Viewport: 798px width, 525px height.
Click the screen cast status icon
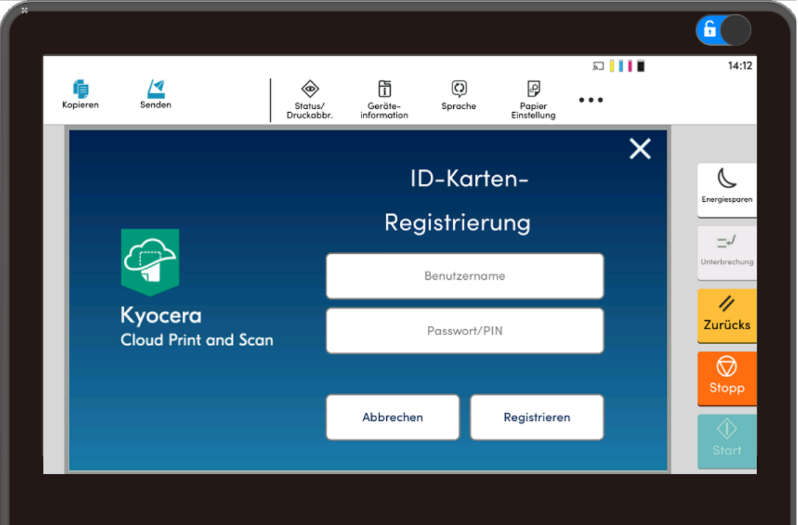coord(598,66)
